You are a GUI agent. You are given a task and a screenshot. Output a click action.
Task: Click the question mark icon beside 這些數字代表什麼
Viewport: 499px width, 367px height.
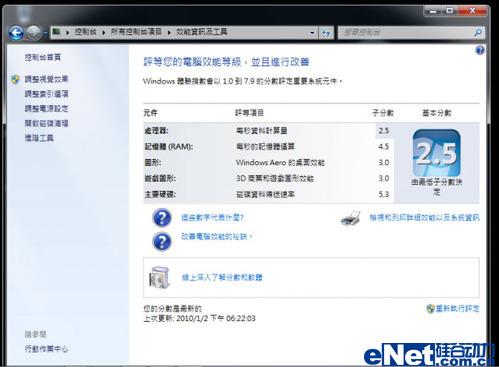click(162, 218)
